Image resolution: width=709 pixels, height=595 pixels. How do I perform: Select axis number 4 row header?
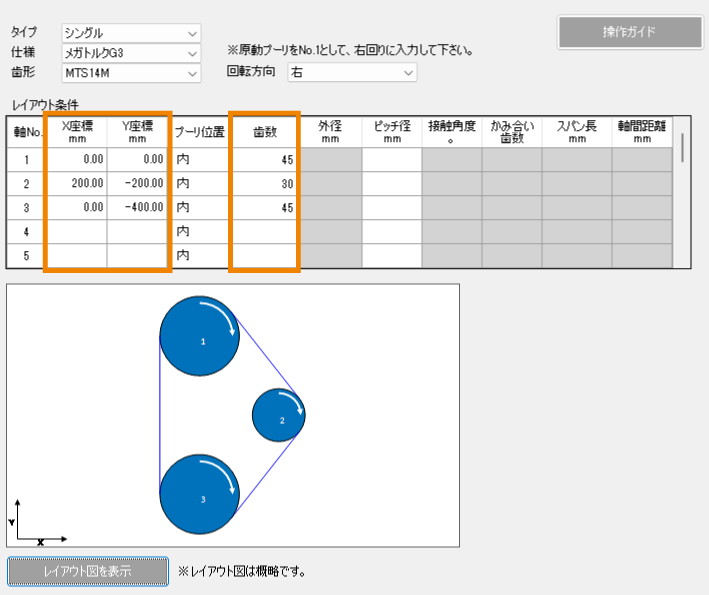[27, 231]
